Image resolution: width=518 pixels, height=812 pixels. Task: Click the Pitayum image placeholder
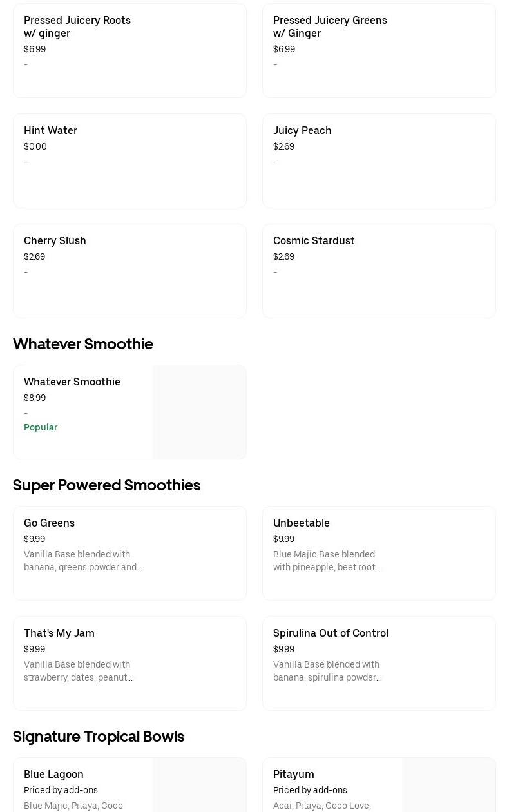pos(448,786)
